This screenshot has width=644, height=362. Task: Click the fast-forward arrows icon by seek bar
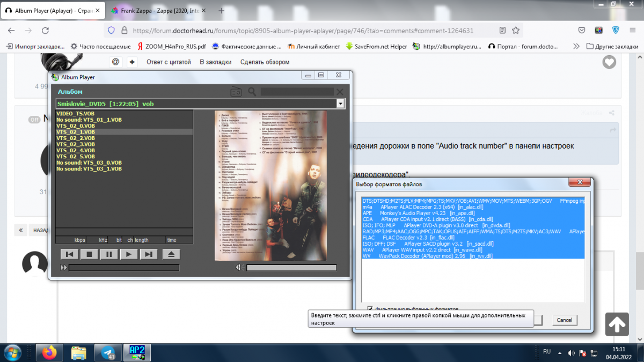(x=64, y=268)
